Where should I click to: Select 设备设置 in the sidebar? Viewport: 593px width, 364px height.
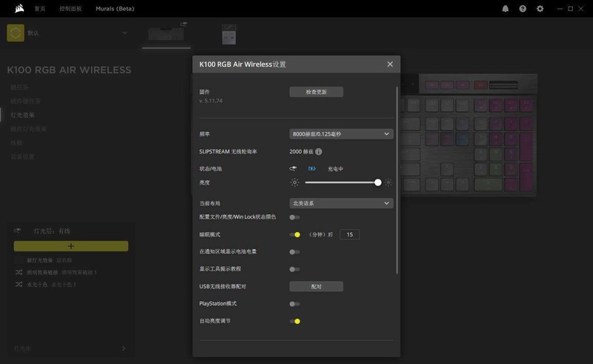pyautogui.click(x=22, y=156)
